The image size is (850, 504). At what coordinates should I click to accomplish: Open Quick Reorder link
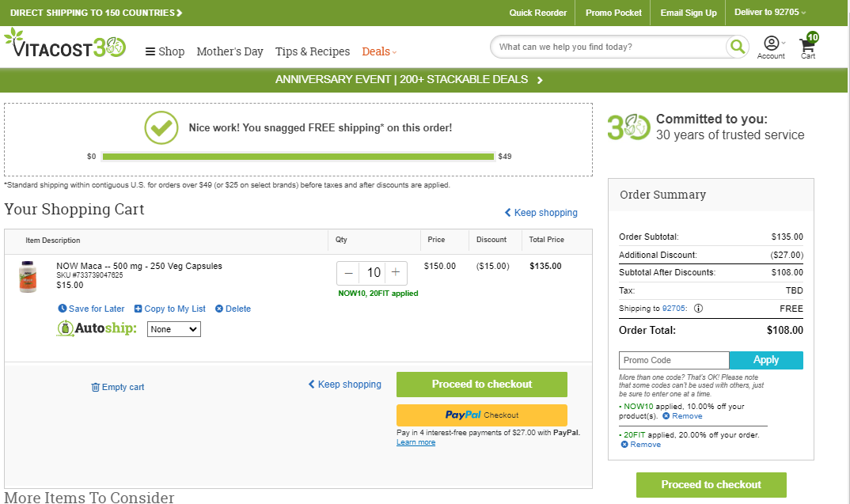pyautogui.click(x=537, y=13)
